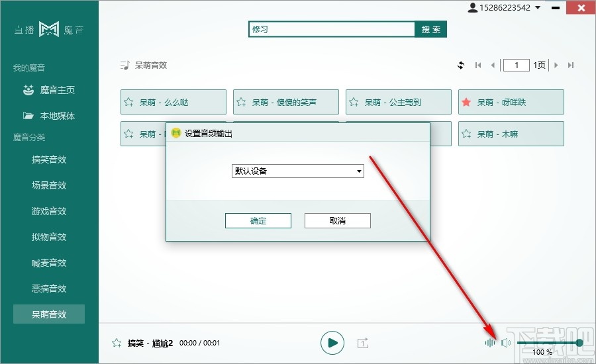Click the 呆萌音效 playlist header icon

(125, 66)
